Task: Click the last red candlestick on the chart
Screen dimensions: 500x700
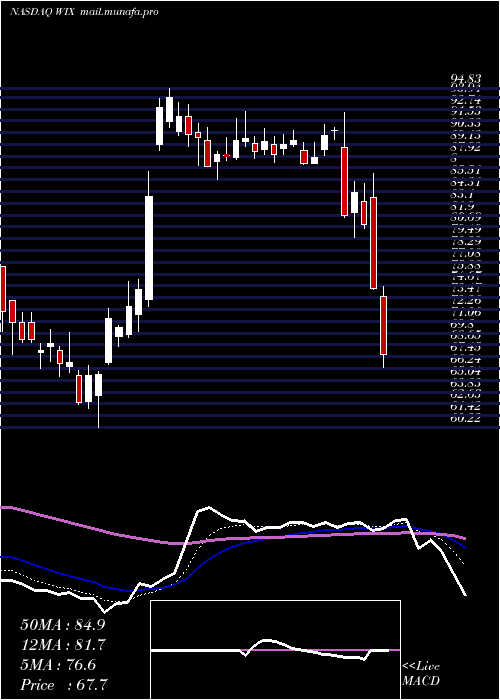Action: [x=383, y=325]
